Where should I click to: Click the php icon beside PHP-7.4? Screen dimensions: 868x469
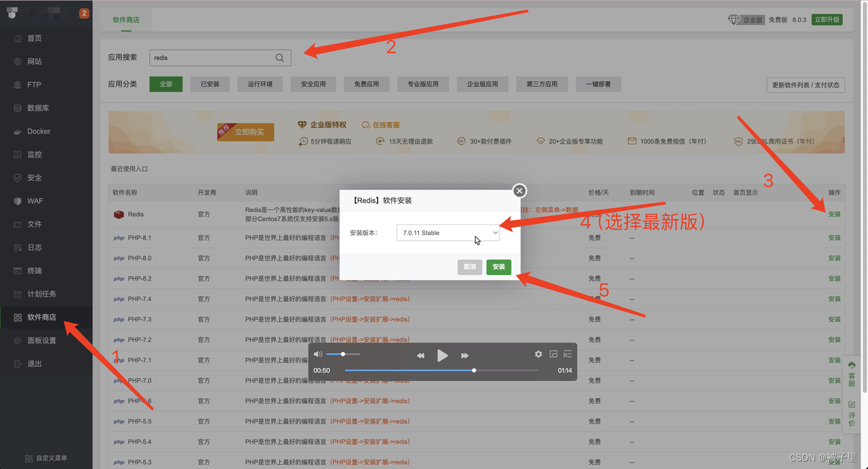point(119,299)
